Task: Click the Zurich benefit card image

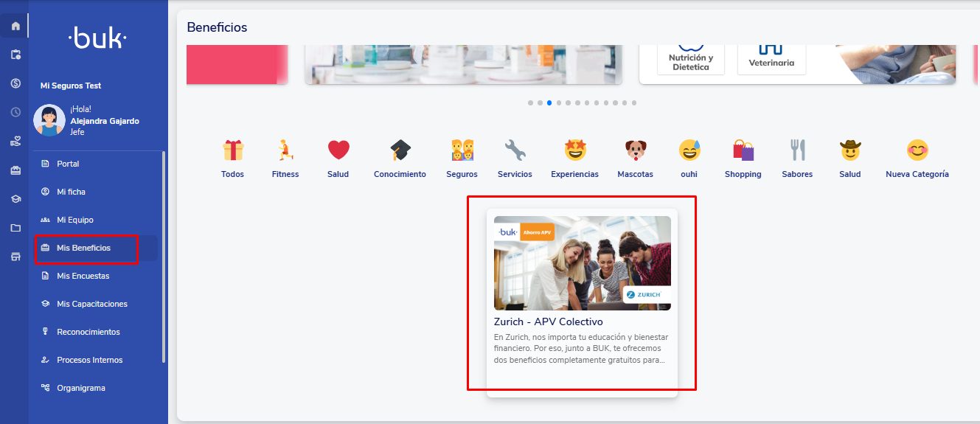Action: 582,263
